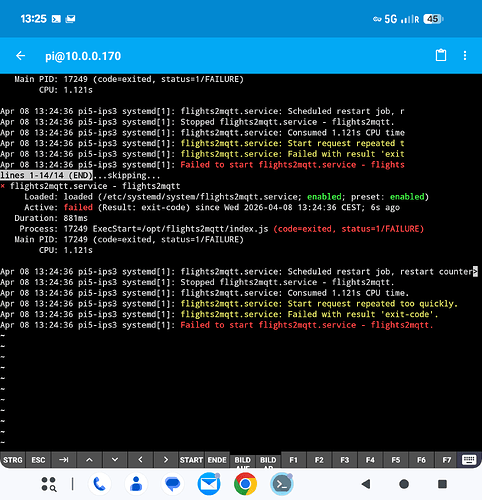Tap the 'Duration: 881ms' line
The width and height of the screenshot is (482, 500).
[51, 218]
